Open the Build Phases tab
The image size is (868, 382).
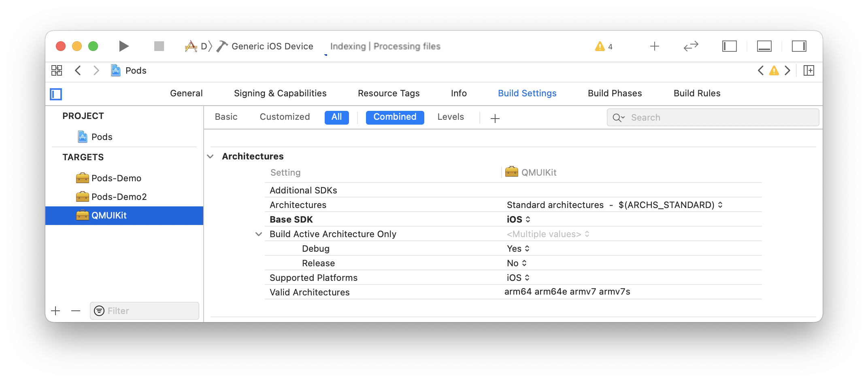point(615,93)
